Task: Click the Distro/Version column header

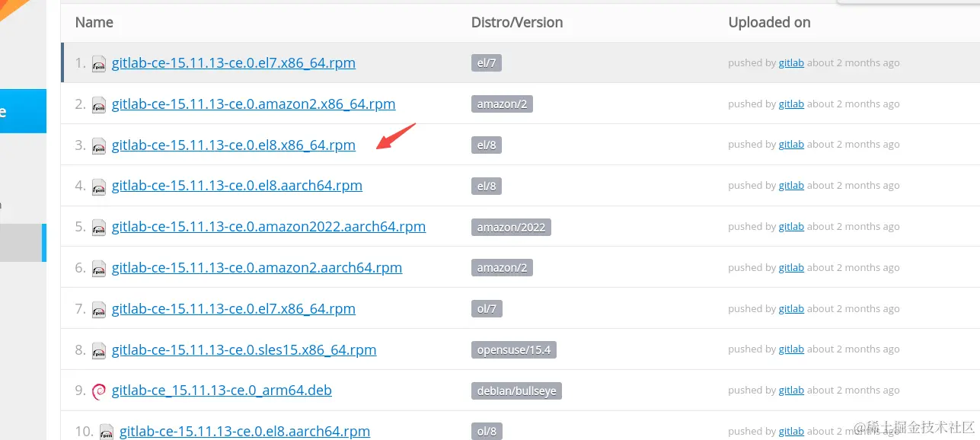Action: [517, 23]
